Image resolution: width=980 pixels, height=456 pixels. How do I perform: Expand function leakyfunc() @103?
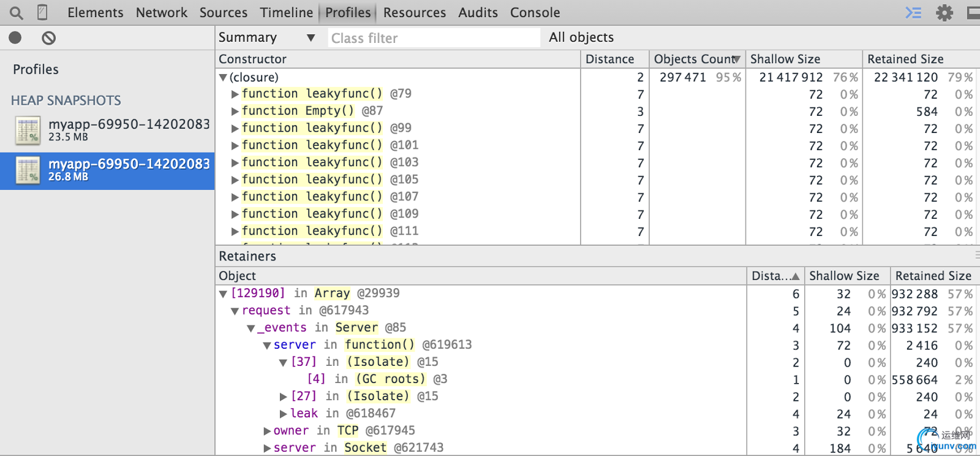235,163
